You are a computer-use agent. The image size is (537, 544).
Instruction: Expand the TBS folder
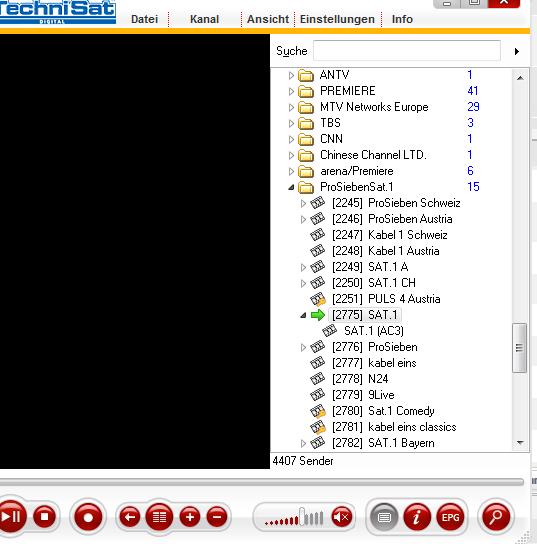(291, 123)
